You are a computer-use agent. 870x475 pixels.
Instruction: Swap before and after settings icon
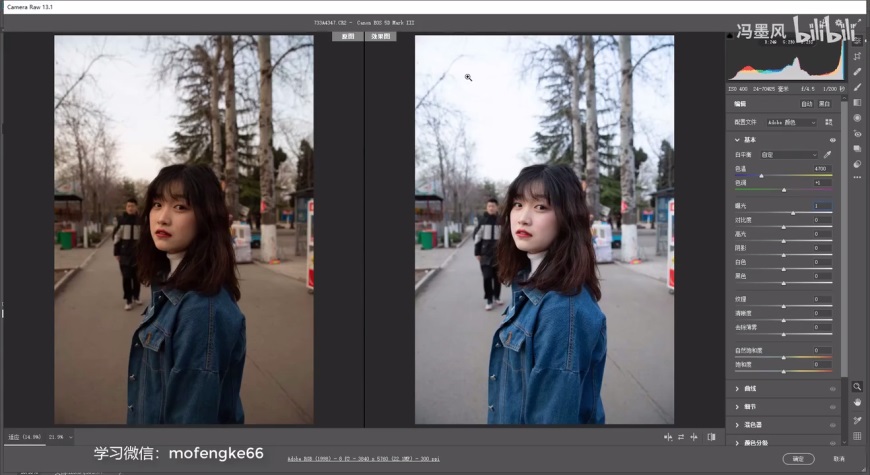pos(681,437)
